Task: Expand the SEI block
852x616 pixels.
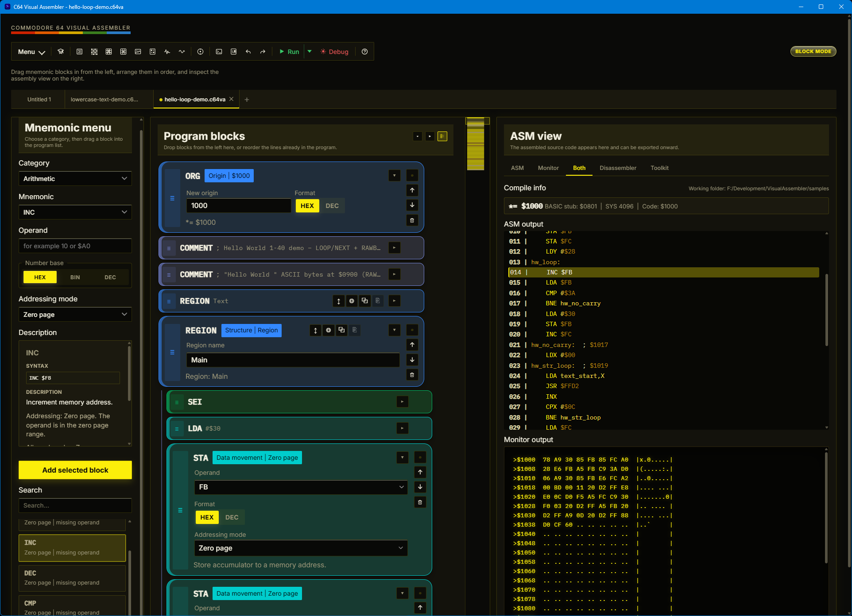Action: click(x=402, y=402)
